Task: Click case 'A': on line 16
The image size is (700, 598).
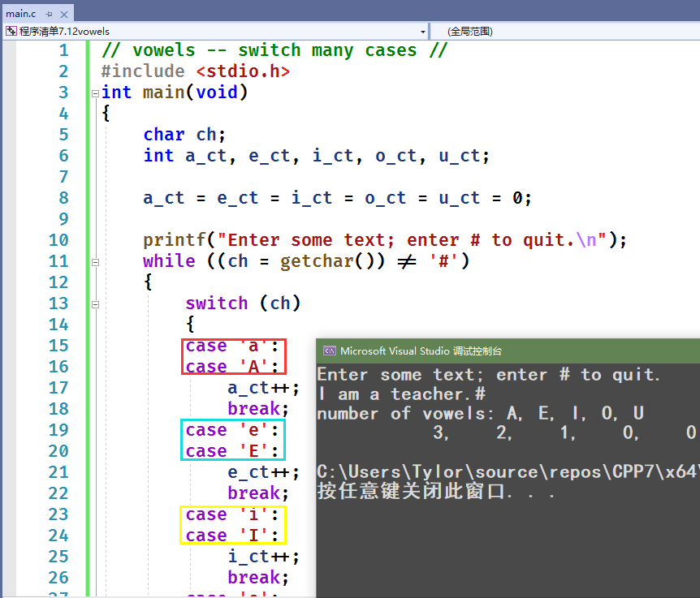Action: pos(232,367)
